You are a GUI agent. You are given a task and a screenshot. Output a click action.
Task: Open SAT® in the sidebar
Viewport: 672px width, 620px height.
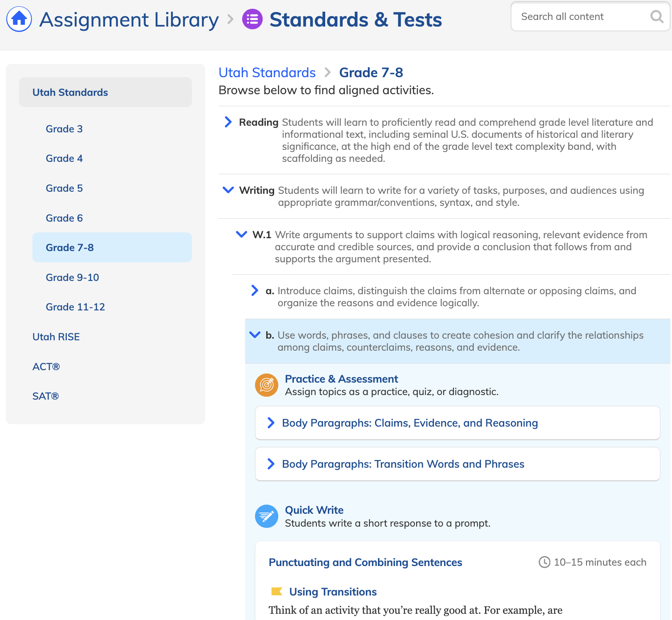[x=46, y=396]
